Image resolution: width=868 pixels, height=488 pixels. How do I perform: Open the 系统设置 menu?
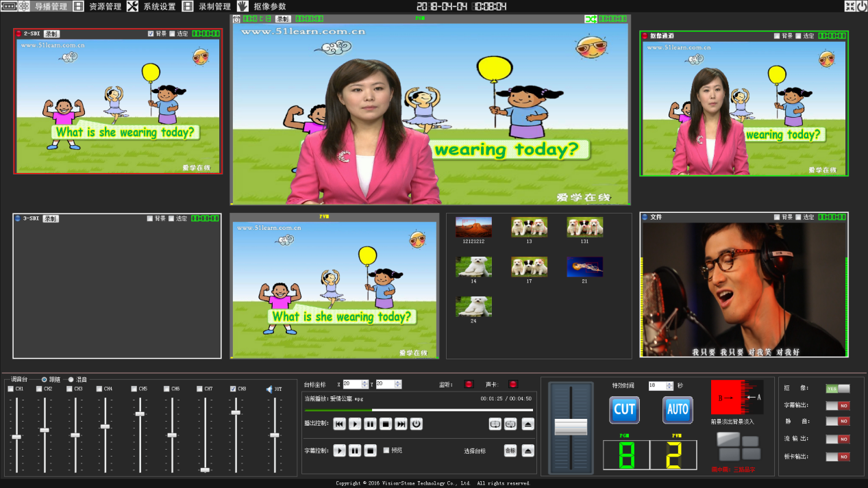click(x=159, y=6)
